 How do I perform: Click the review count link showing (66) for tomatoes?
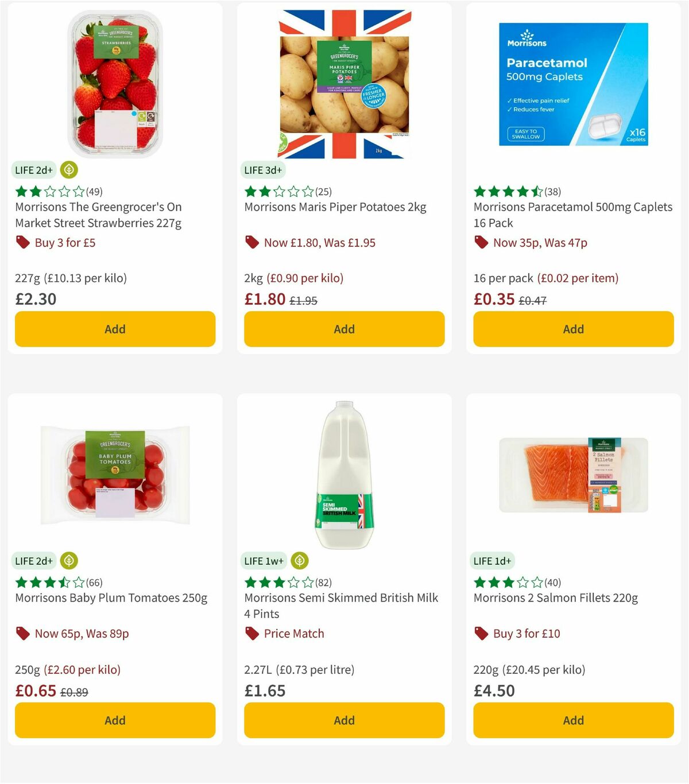pos(94,582)
